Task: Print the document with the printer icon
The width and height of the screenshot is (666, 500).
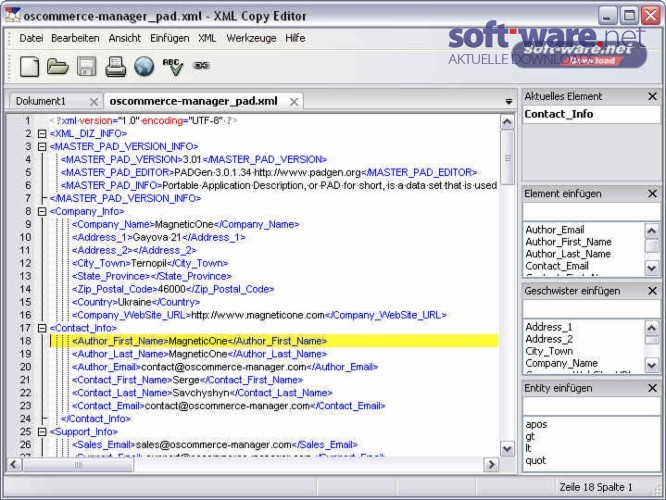Action: tap(116, 67)
